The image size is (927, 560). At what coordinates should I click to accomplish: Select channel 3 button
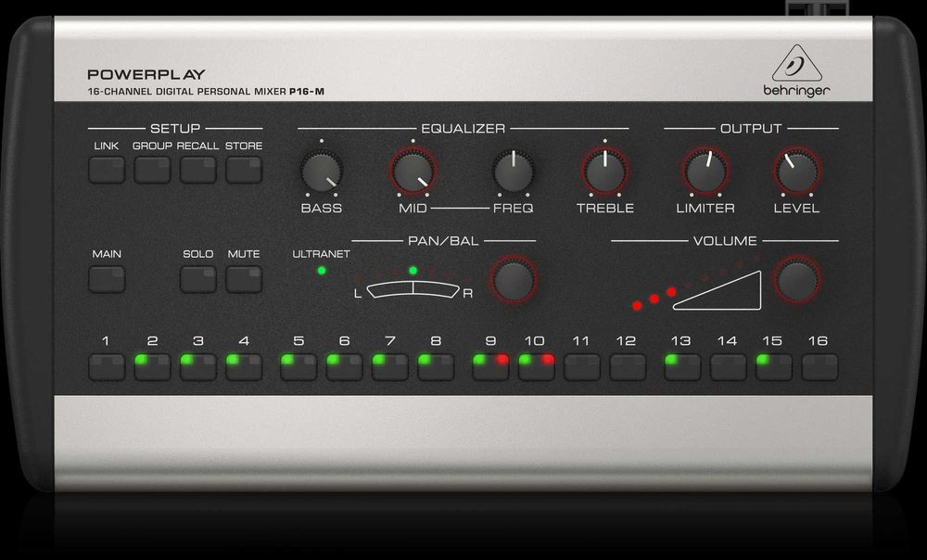coord(198,367)
